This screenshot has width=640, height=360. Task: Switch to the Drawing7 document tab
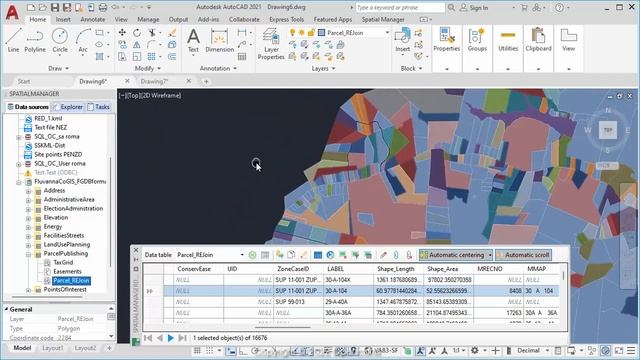pos(154,81)
